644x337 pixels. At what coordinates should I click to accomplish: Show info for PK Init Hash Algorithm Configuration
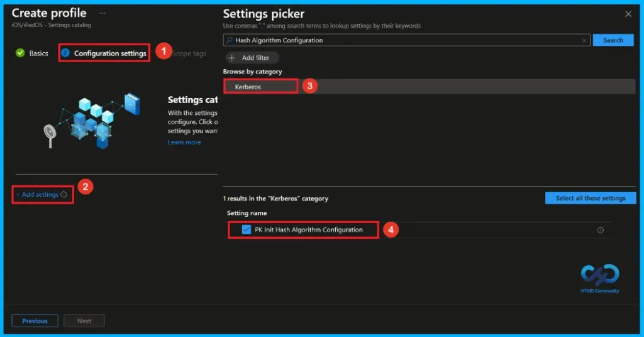[600, 230]
